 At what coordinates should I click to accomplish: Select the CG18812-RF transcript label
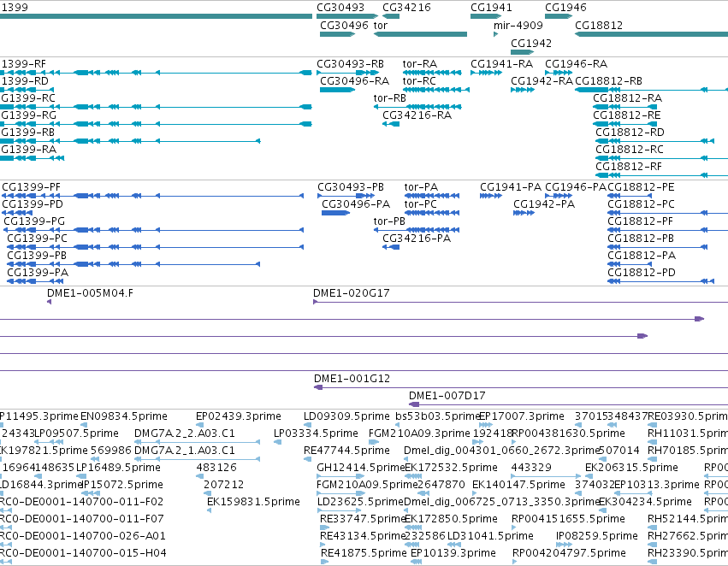[629, 167]
